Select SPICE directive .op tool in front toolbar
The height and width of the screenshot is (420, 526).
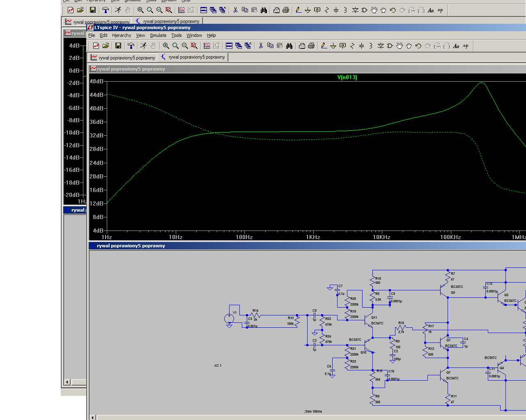(x=466, y=46)
